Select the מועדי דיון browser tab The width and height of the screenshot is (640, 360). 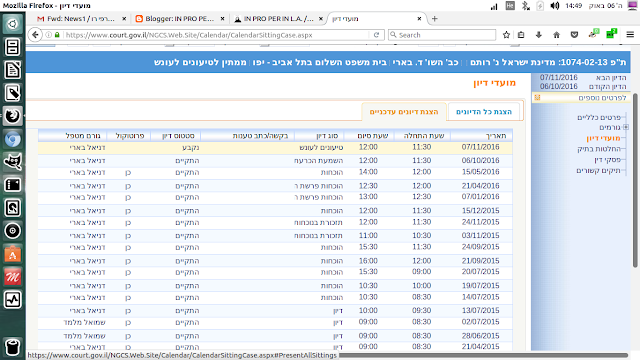coord(376,19)
